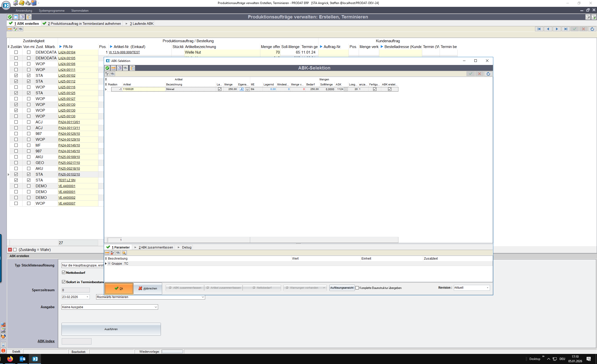Click the Abbrechen button

pyautogui.click(x=148, y=288)
